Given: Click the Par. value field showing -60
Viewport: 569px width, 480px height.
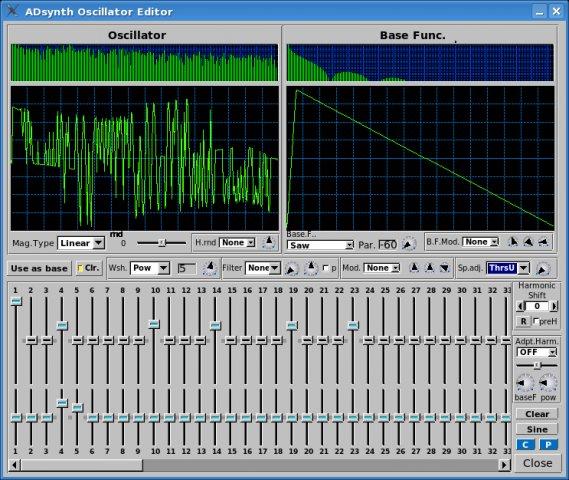Looking at the screenshot, I should (388, 245).
